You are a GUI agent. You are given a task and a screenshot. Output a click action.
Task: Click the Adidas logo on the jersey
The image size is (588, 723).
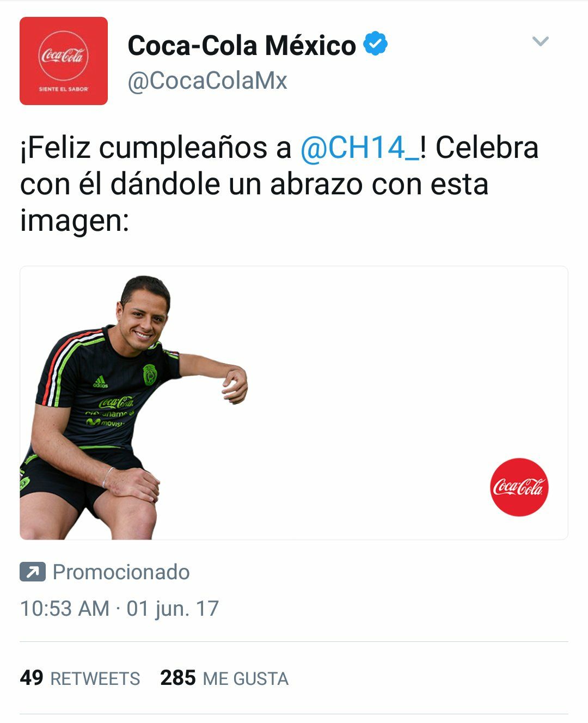click(100, 382)
